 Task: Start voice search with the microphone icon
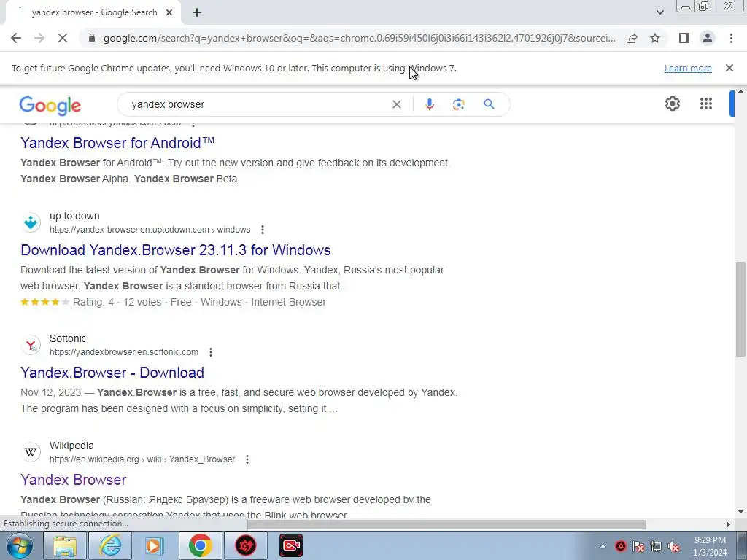click(429, 104)
